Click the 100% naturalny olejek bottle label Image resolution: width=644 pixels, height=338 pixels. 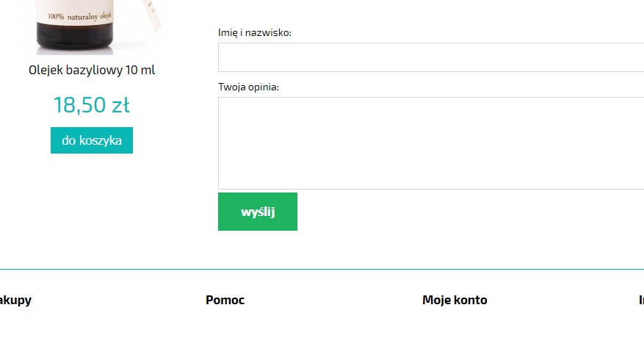pos(79,16)
